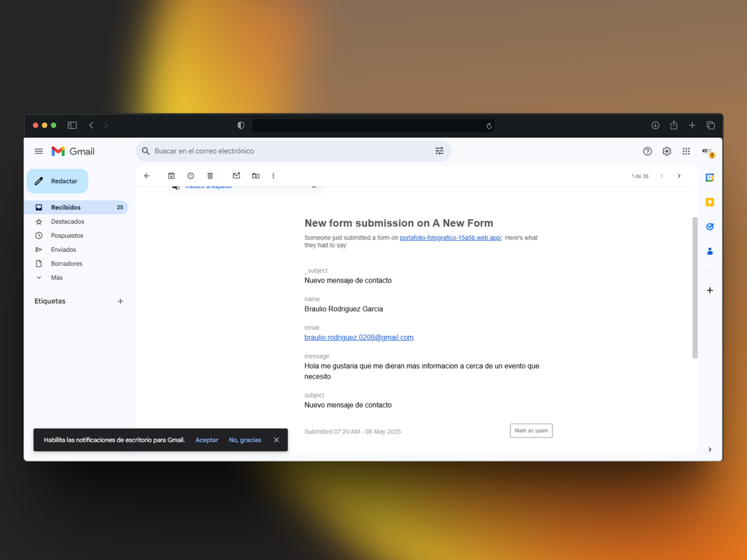Go to the newer email arrow
This screenshot has width=747, height=560.
[x=662, y=176]
